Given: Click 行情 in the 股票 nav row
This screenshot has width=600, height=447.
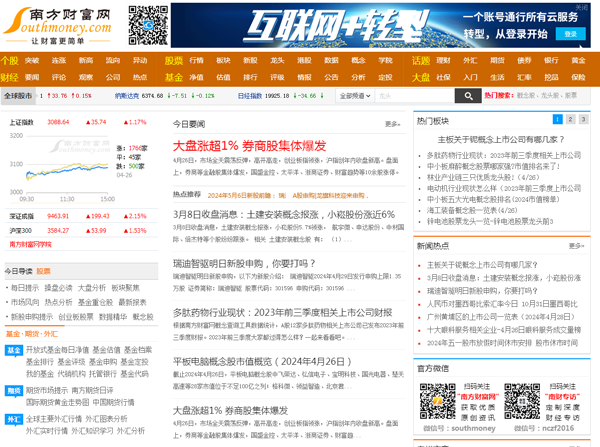Looking at the screenshot, I should point(196,60).
